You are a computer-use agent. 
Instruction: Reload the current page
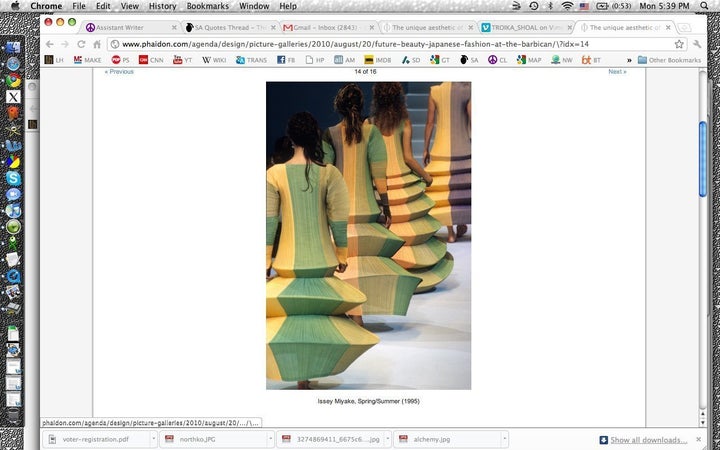[81, 44]
